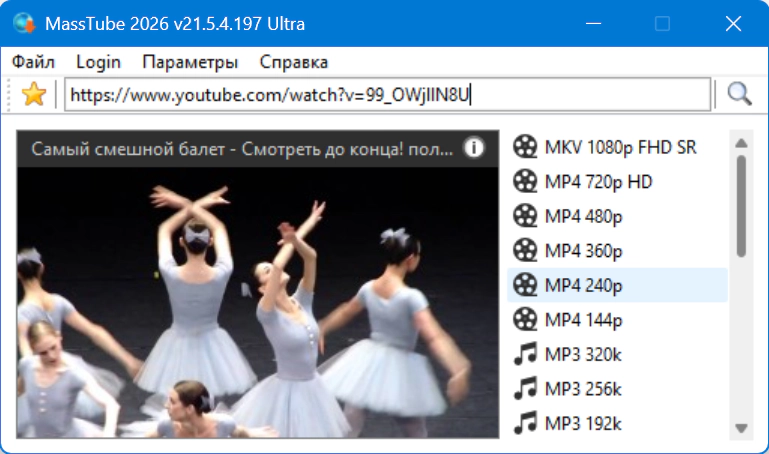Image resolution: width=769 pixels, height=454 pixels.
Task: Pick MP3 320k audio format
Action: pos(617,354)
